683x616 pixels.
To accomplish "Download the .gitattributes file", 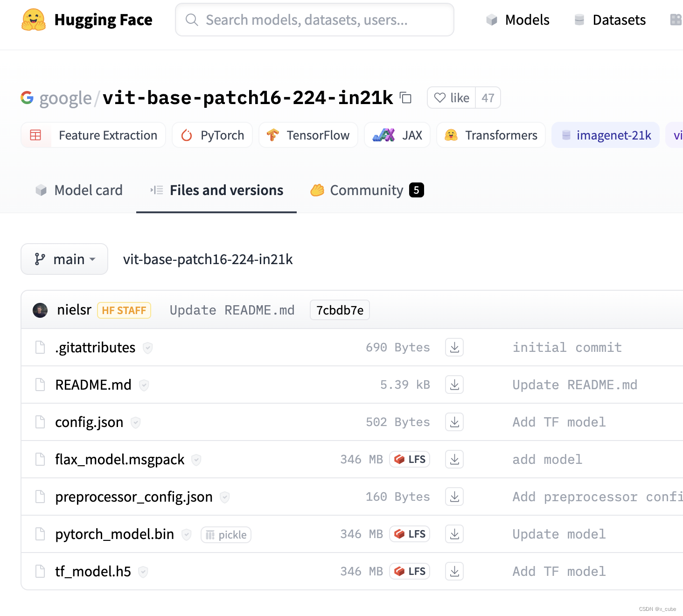I will [x=454, y=347].
